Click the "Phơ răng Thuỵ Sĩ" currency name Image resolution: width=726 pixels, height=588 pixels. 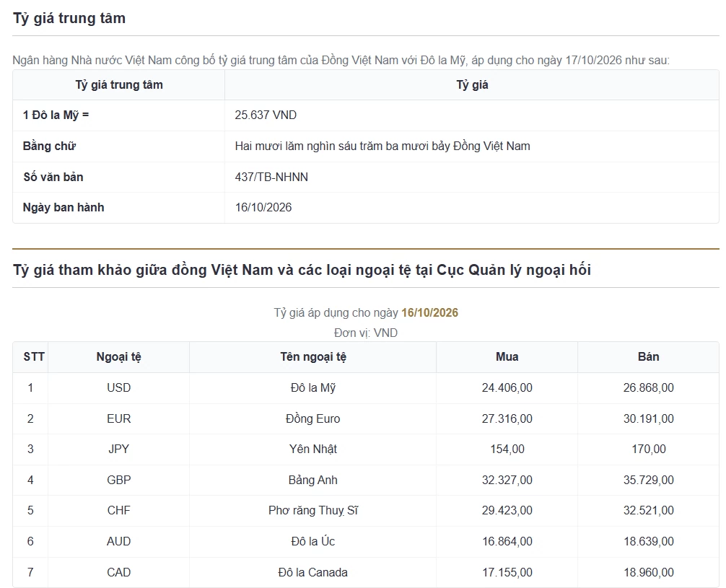coord(313,511)
